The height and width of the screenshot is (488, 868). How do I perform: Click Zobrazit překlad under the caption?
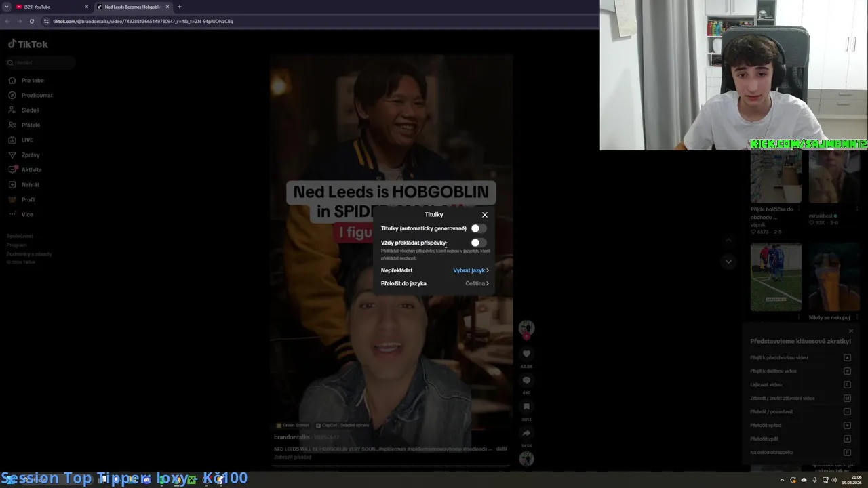[x=292, y=457]
